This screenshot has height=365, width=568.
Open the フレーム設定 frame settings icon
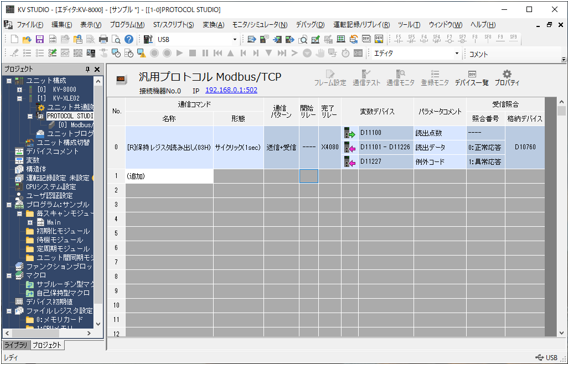point(330,77)
